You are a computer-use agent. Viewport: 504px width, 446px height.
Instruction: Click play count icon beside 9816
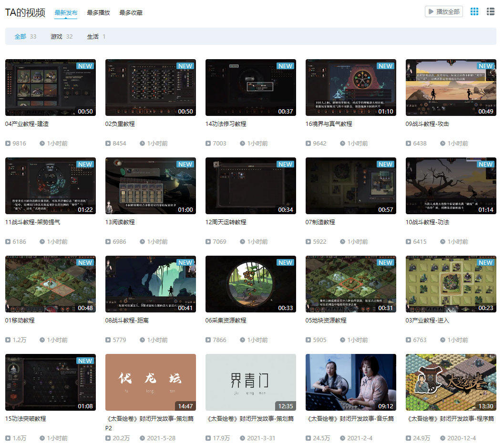[8, 144]
